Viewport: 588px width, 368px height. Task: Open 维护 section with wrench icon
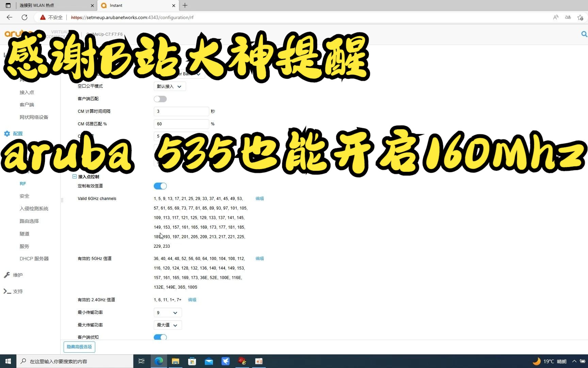tap(14, 275)
